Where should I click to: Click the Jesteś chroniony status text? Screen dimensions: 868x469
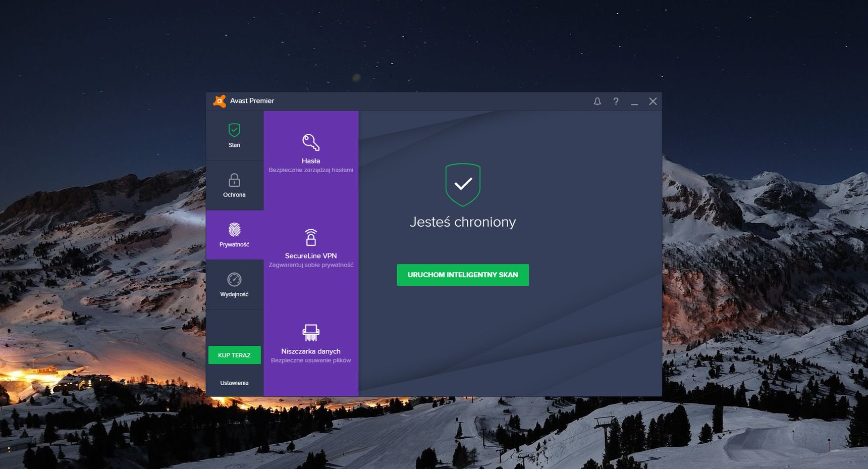463,222
